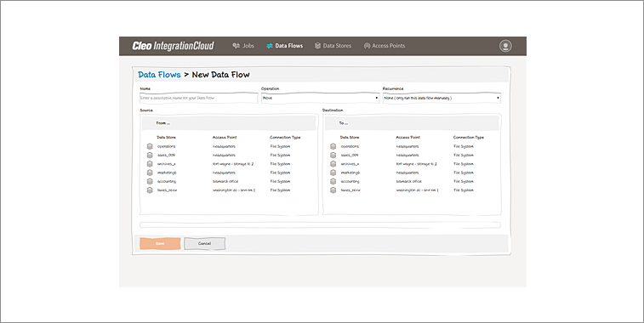This screenshot has height=323, width=644.
Task: Go to the Access Points tab
Action: click(385, 46)
